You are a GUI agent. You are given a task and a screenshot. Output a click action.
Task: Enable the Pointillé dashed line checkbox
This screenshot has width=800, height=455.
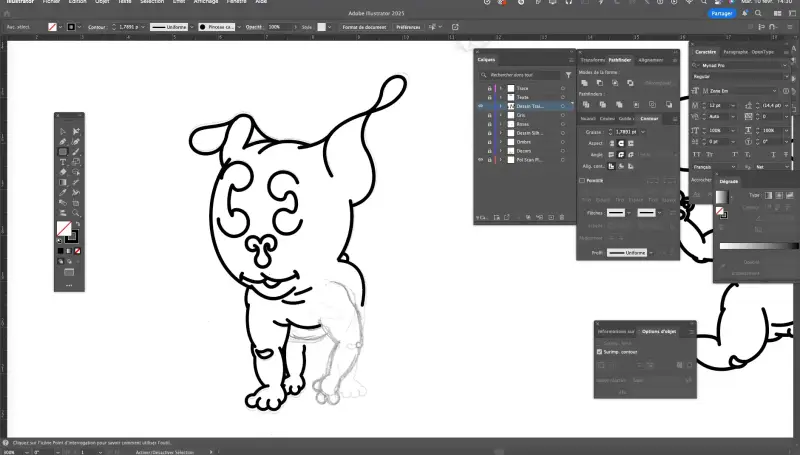pos(583,181)
